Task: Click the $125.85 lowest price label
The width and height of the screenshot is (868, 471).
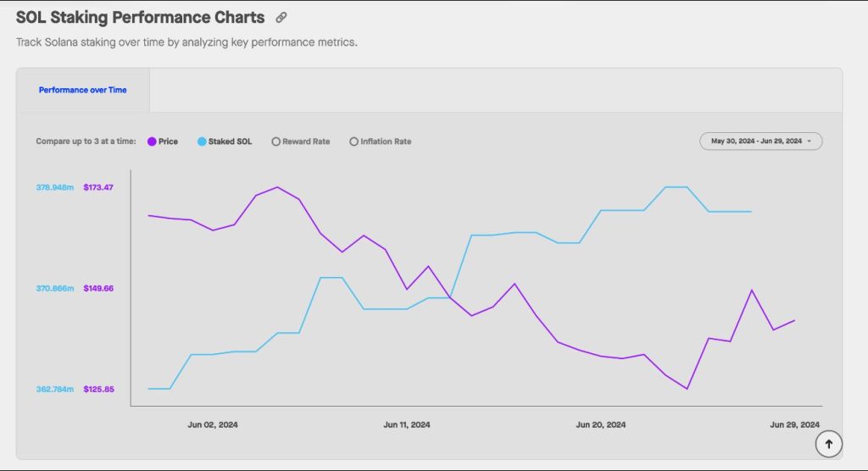Action: coord(98,390)
